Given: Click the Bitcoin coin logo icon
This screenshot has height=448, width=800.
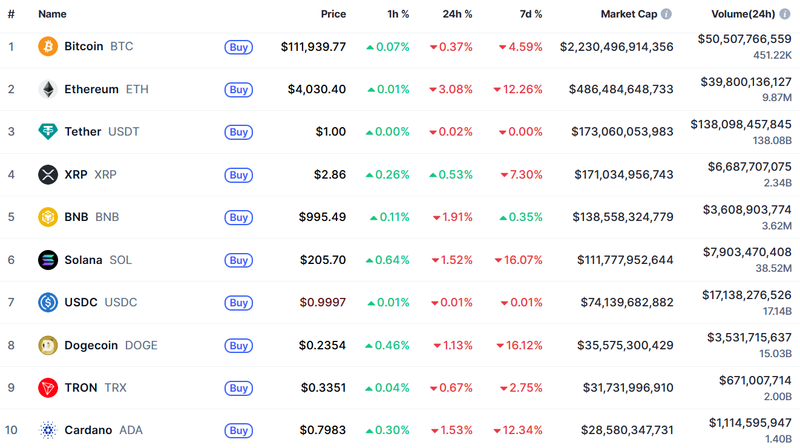Looking at the screenshot, I should (48, 47).
